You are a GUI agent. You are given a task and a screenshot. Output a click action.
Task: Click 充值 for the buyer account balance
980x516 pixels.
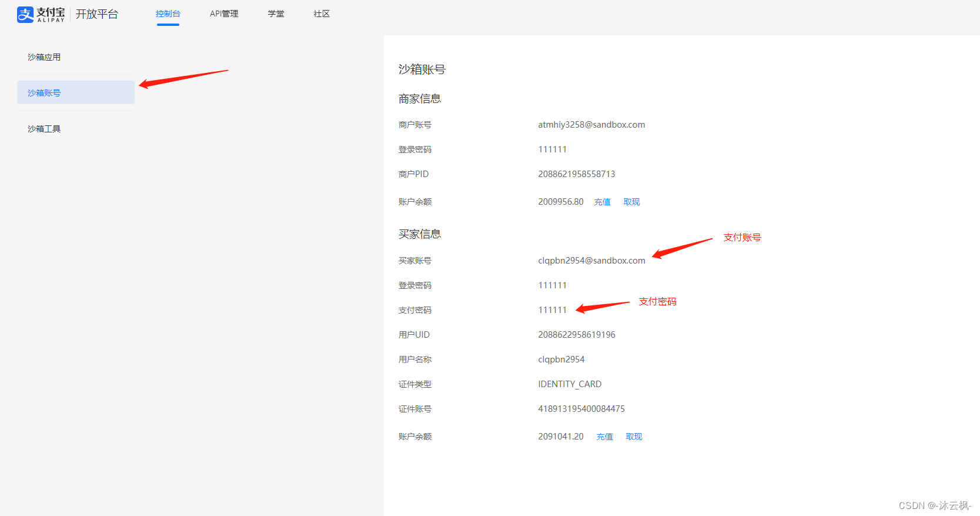[605, 437]
